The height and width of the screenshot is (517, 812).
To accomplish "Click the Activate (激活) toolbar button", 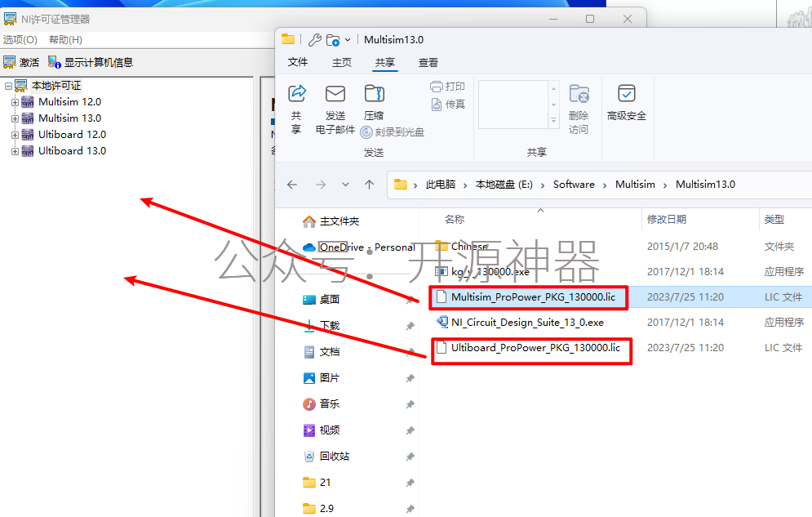I will (x=21, y=62).
